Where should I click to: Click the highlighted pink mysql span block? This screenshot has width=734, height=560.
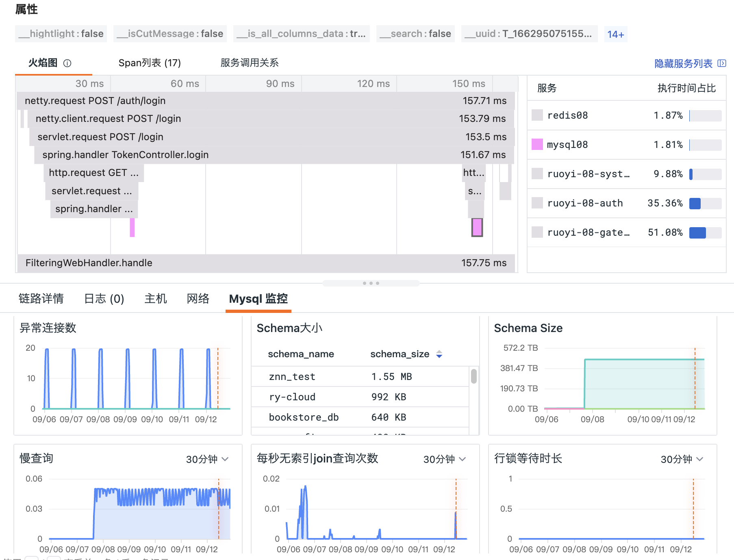477,228
